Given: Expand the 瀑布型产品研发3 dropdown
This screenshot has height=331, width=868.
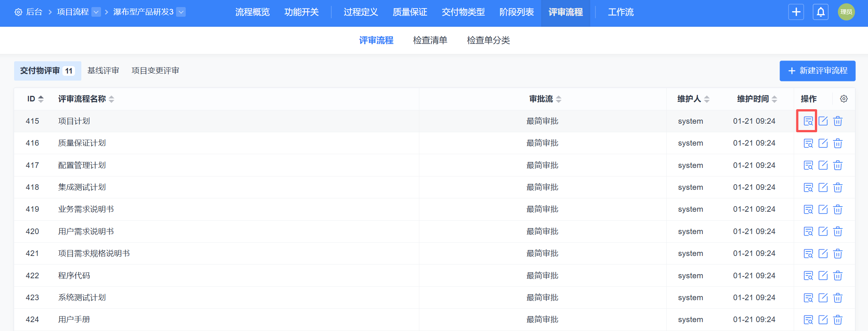Looking at the screenshot, I should click(x=181, y=12).
